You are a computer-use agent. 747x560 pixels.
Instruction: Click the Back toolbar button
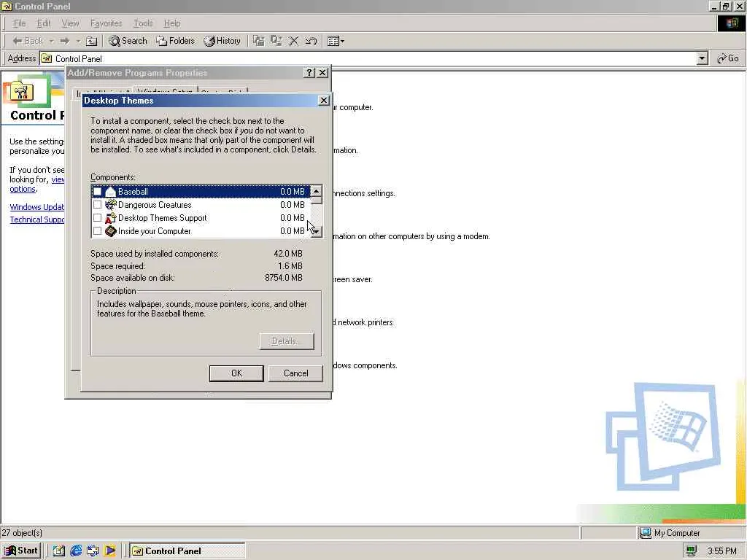(28, 41)
